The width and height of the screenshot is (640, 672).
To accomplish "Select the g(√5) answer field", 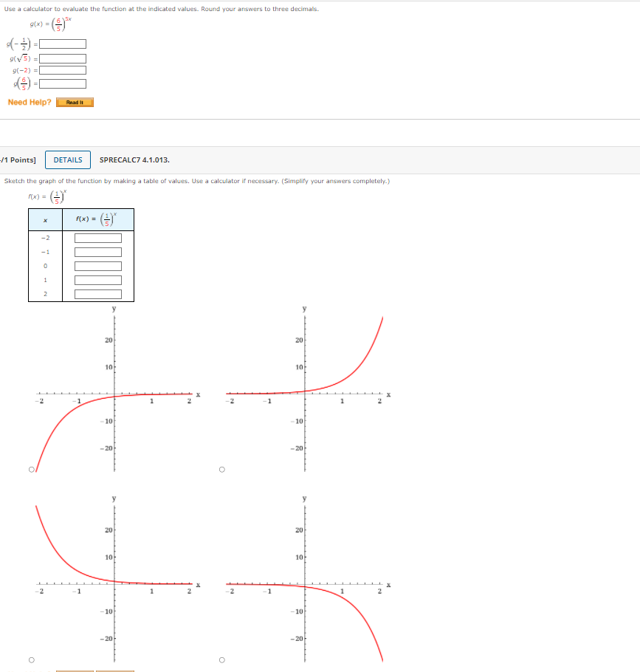I will (63, 59).
